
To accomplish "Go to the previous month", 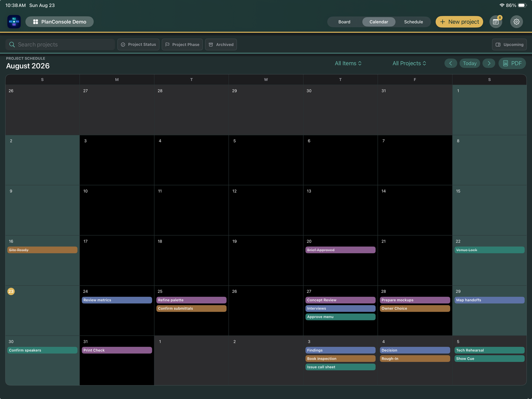I will click(451, 63).
